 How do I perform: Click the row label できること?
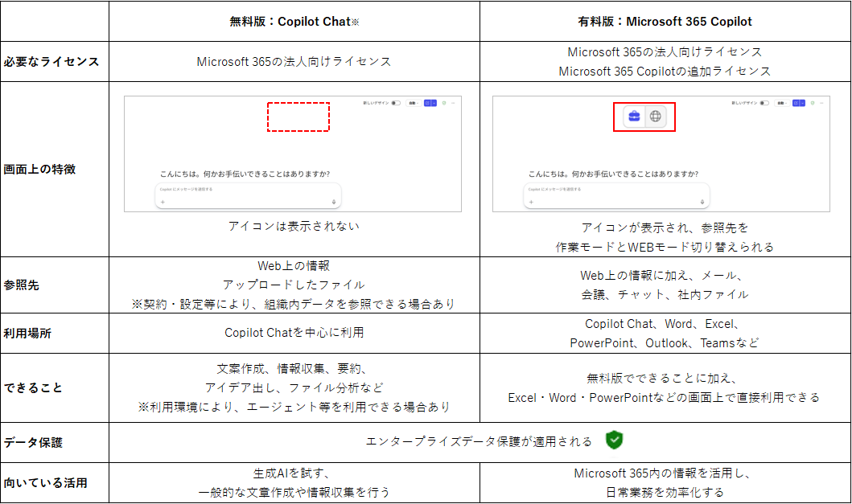[33, 387]
